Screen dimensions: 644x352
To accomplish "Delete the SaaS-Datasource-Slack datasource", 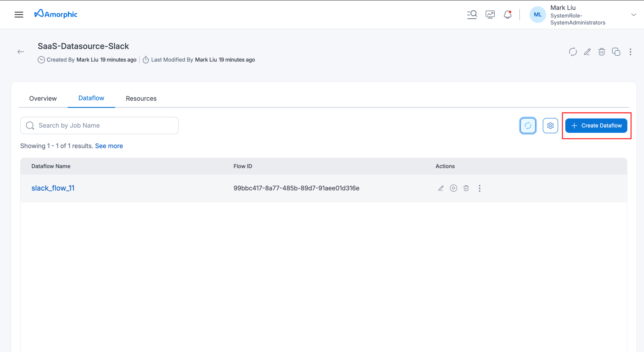I will [602, 52].
